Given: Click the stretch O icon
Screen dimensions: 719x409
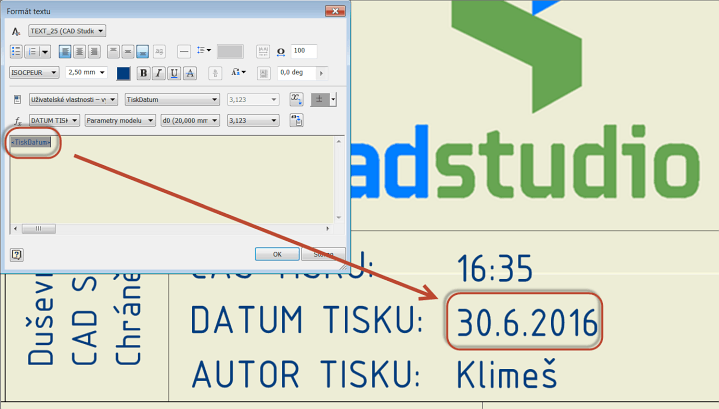Looking at the screenshot, I should tap(281, 52).
